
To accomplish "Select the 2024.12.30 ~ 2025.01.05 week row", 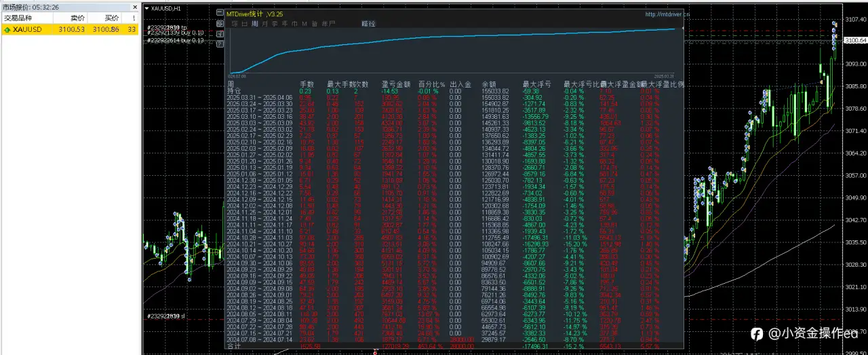I will point(260,180).
